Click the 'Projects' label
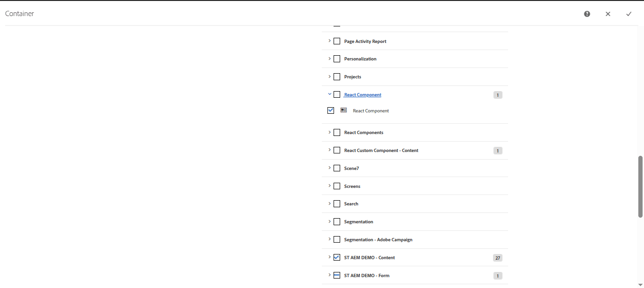The height and width of the screenshot is (288, 644). tap(352, 77)
